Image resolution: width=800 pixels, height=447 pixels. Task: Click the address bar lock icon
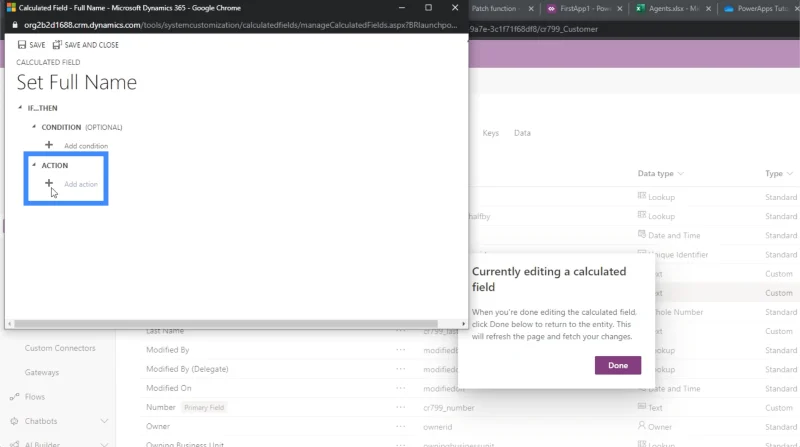[x=14, y=25]
